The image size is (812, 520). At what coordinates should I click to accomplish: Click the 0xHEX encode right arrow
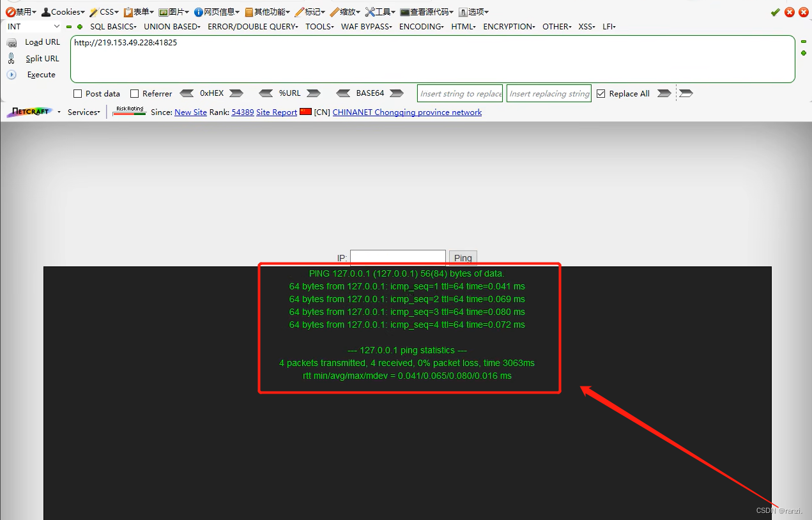coord(236,93)
